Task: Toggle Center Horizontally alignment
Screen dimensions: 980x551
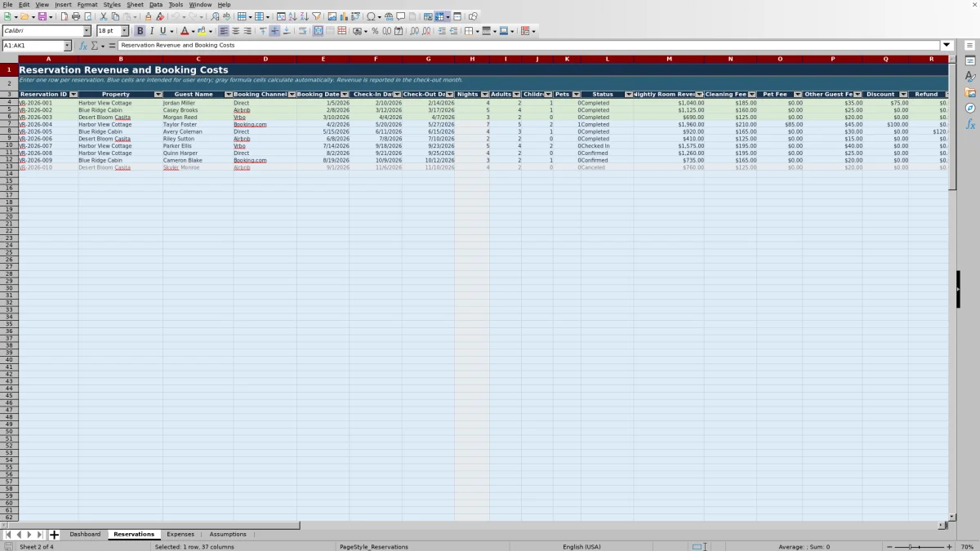Action: tap(235, 31)
